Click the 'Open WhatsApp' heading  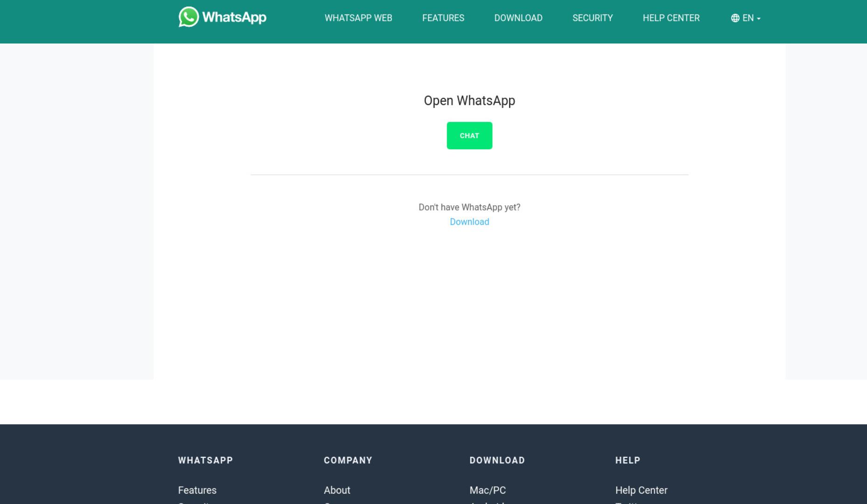(x=469, y=101)
